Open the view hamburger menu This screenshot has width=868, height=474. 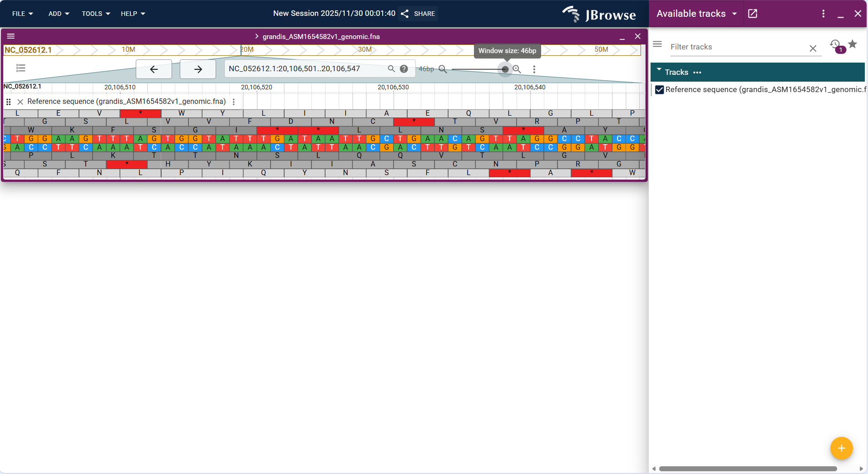point(12,36)
